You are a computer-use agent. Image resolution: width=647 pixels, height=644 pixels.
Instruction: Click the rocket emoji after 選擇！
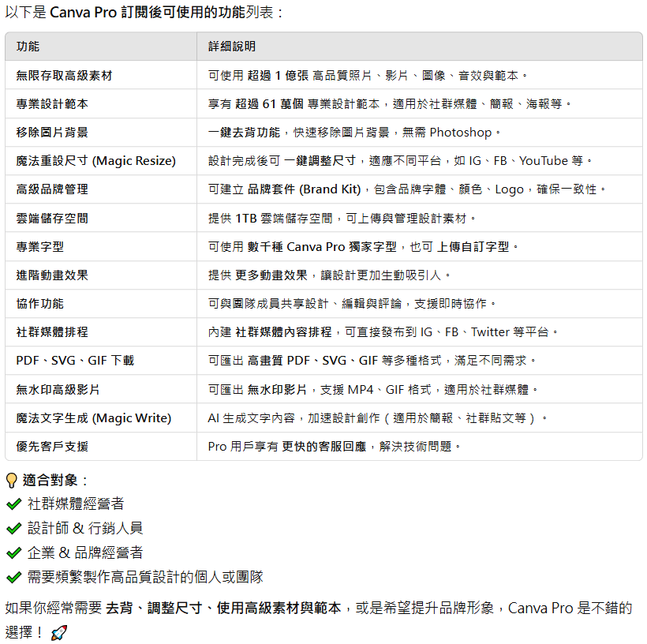[58, 633]
